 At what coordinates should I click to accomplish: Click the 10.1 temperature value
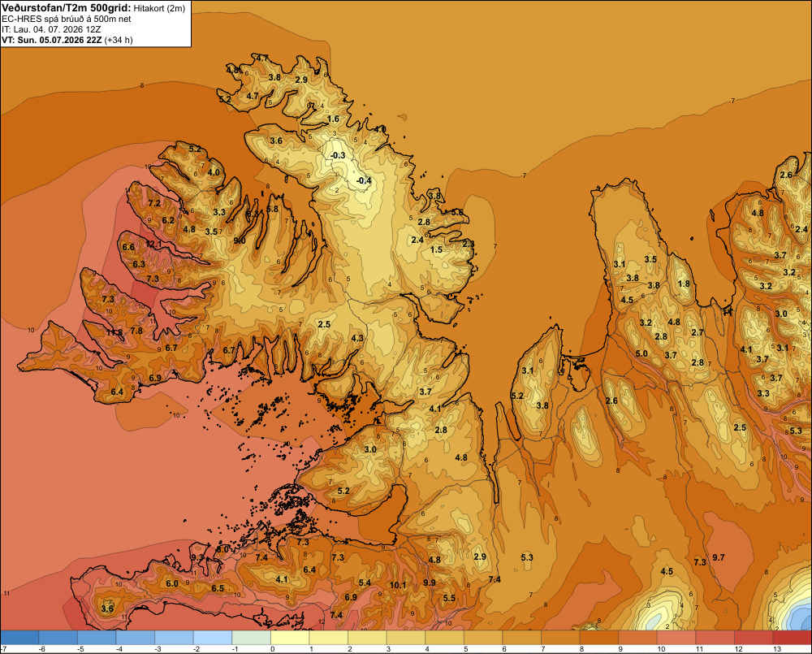[398, 585]
